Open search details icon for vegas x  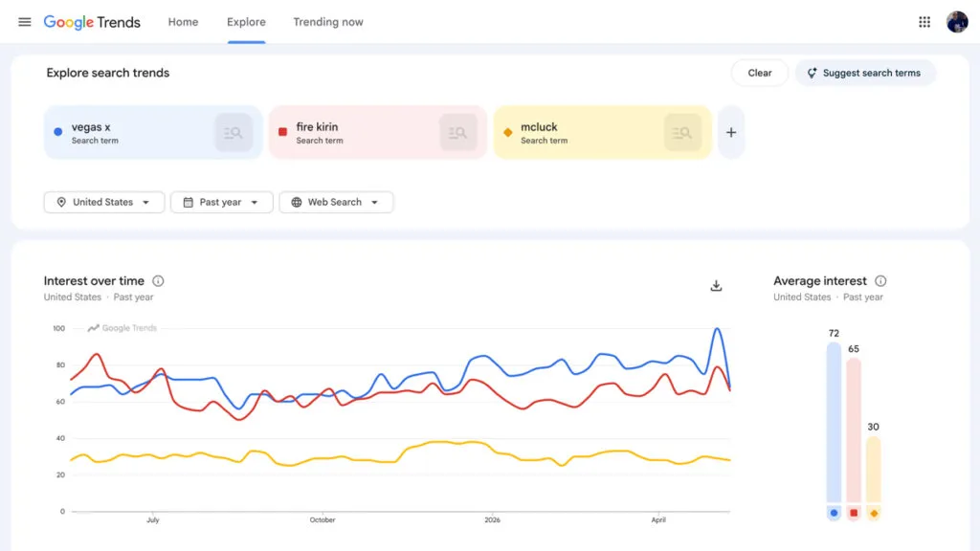pos(234,132)
